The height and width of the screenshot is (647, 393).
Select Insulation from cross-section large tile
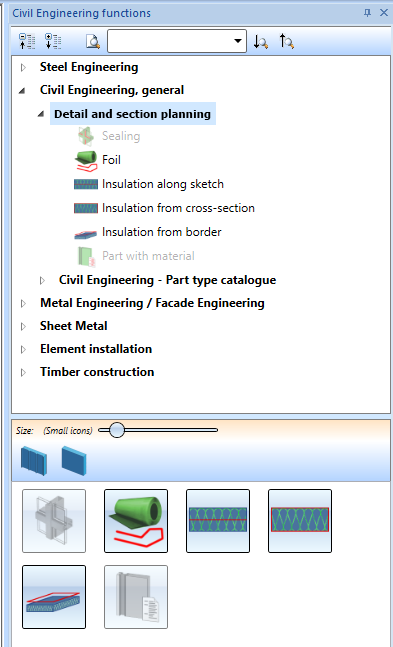(300, 521)
